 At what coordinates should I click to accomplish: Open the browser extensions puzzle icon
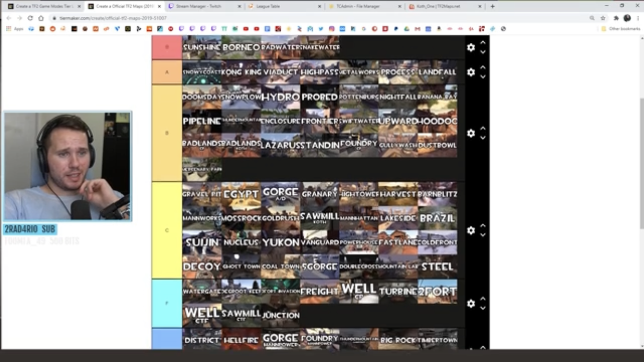[x=616, y=18]
